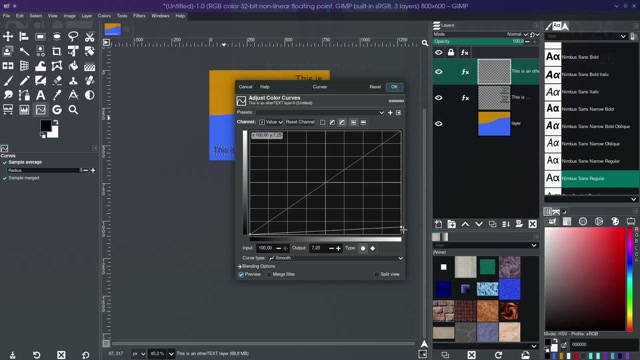Screen dimensions: 640x360
Task: Select the Crop tool
Action: click(57, 51)
